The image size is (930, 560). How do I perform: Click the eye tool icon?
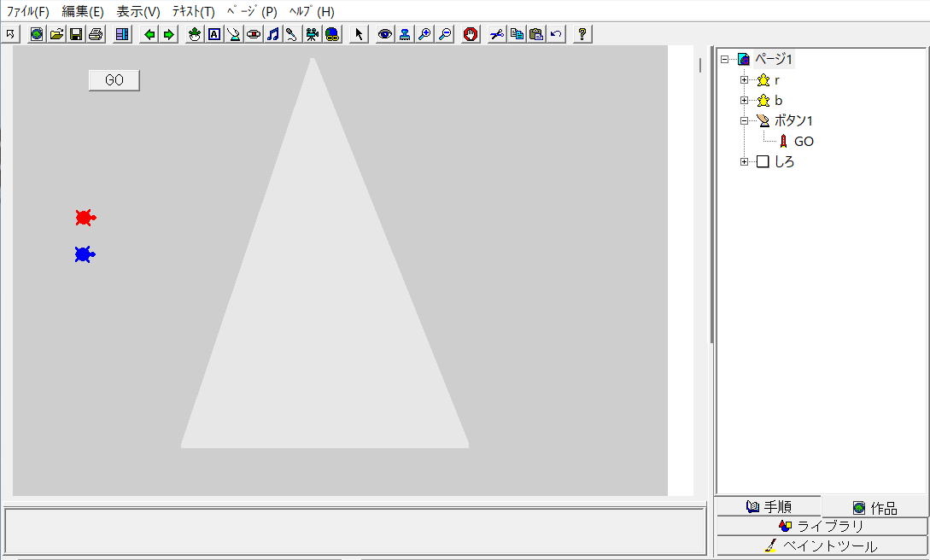[x=385, y=34]
